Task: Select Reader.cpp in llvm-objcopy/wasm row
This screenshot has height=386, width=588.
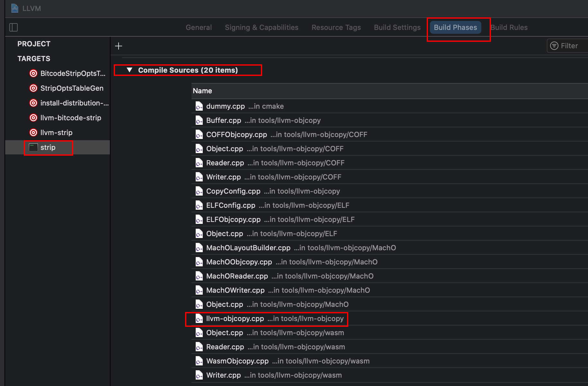Action: point(389,347)
